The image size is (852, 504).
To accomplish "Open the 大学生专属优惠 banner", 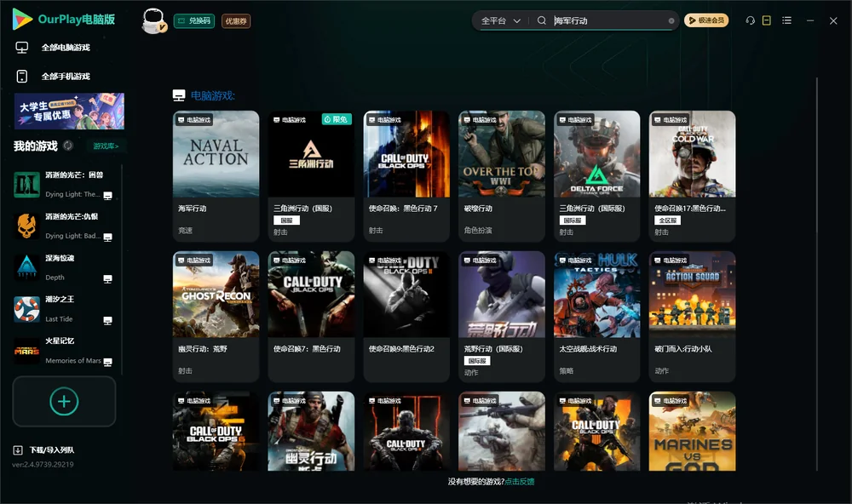I will [x=69, y=111].
